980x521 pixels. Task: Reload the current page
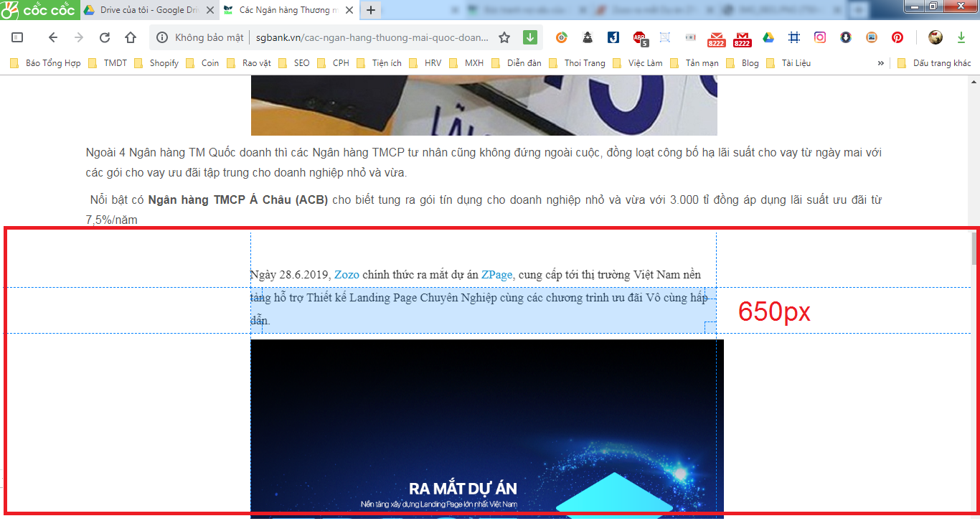[105, 37]
